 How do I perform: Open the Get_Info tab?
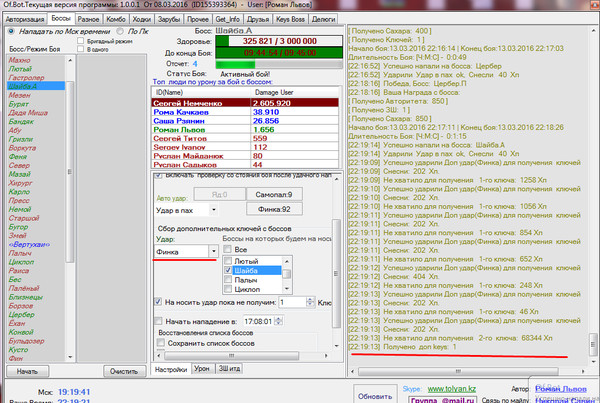pyautogui.click(x=228, y=19)
